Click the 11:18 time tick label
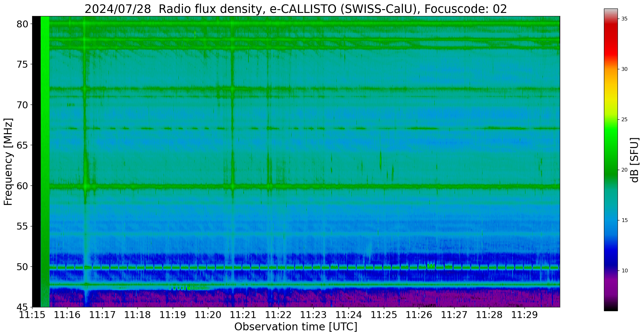The image size is (644, 336). (x=137, y=315)
